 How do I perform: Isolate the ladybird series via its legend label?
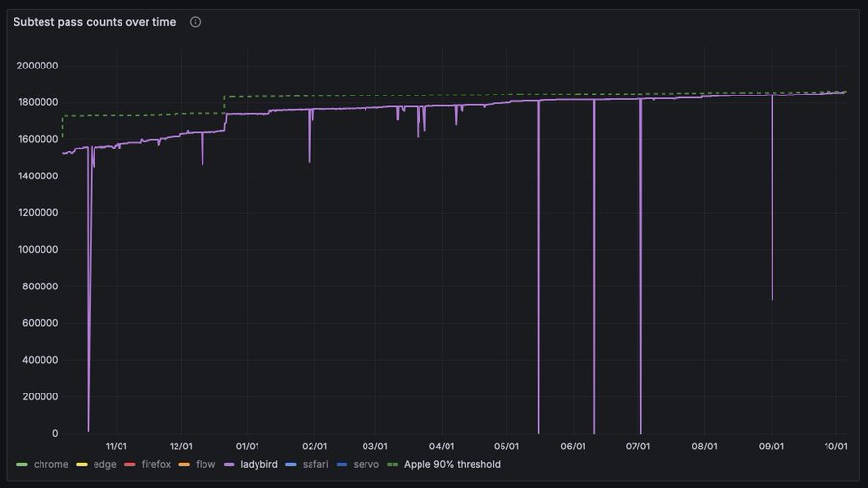tap(258, 464)
